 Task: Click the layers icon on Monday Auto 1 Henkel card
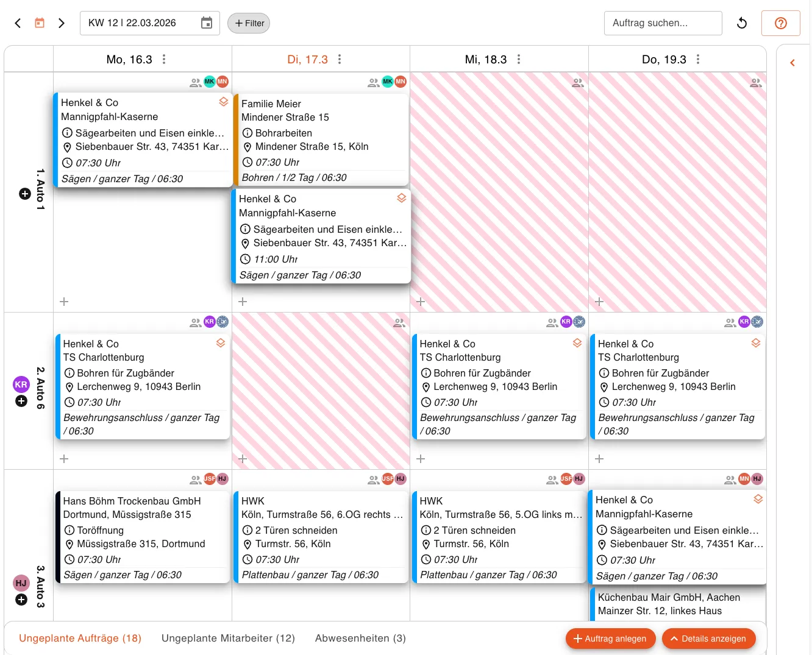[x=224, y=102]
